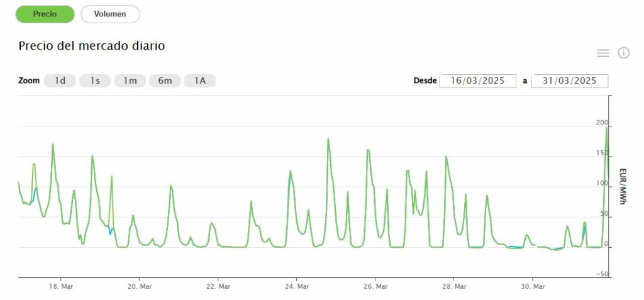This screenshot has height=300, width=644.
Task: Click the 28. Mar axis label
Action: 454,286
